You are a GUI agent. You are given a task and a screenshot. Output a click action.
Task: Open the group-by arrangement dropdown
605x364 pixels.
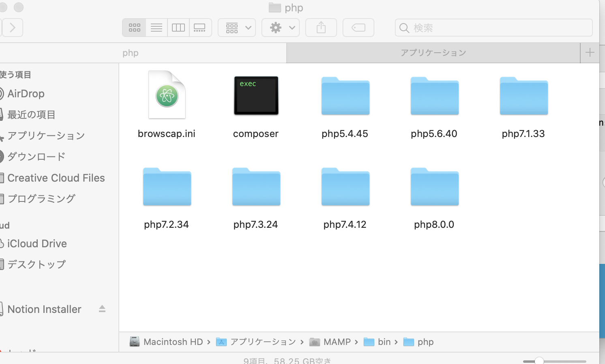tap(237, 28)
